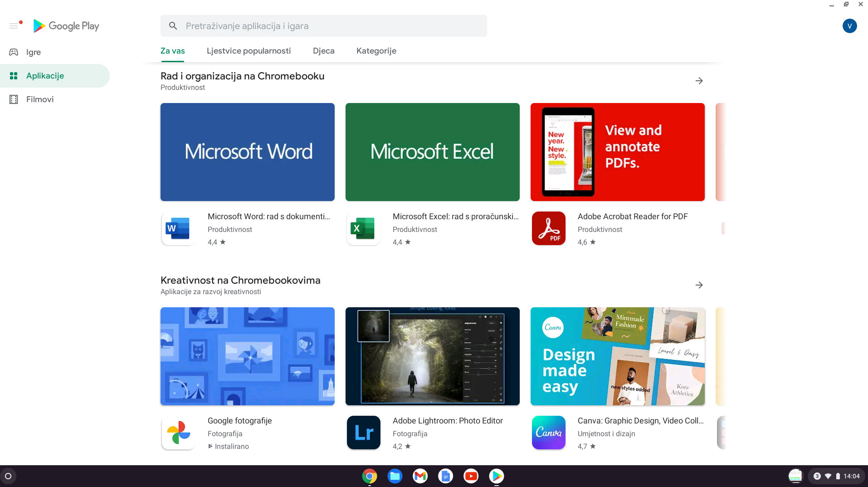The image size is (868, 487).
Task: Expand Kreativnost na Chromebookovima section arrow
Action: [x=699, y=285]
